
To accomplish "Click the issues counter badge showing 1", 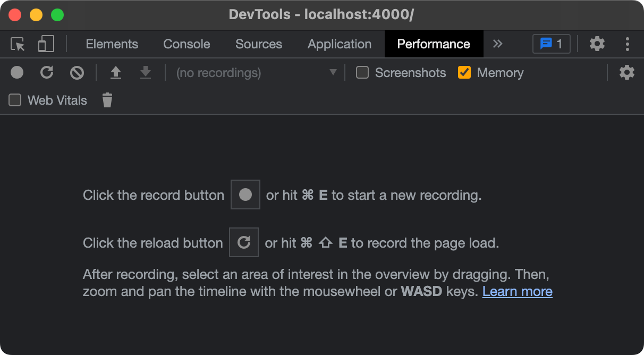I will pyautogui.click(x=551, y=44).
